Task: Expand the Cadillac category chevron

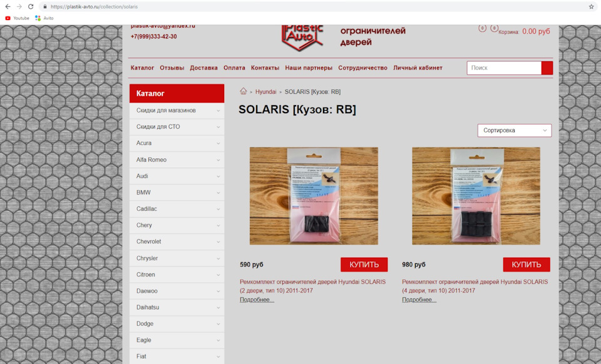Action: (218, 210)
